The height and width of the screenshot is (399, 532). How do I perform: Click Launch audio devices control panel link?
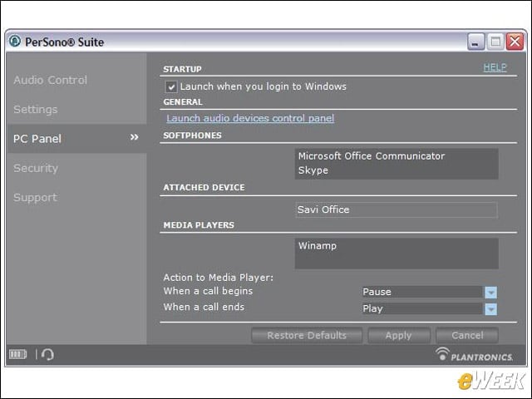250,118
